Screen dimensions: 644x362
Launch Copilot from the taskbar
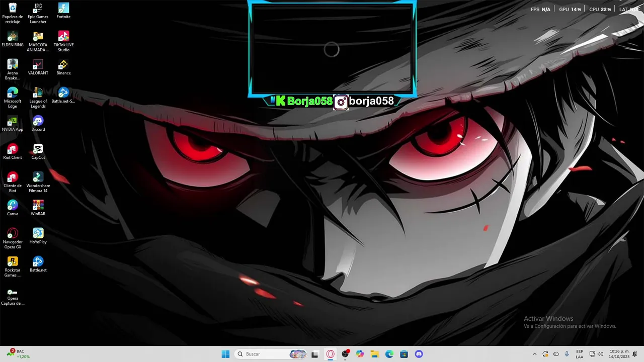point(360,354)
